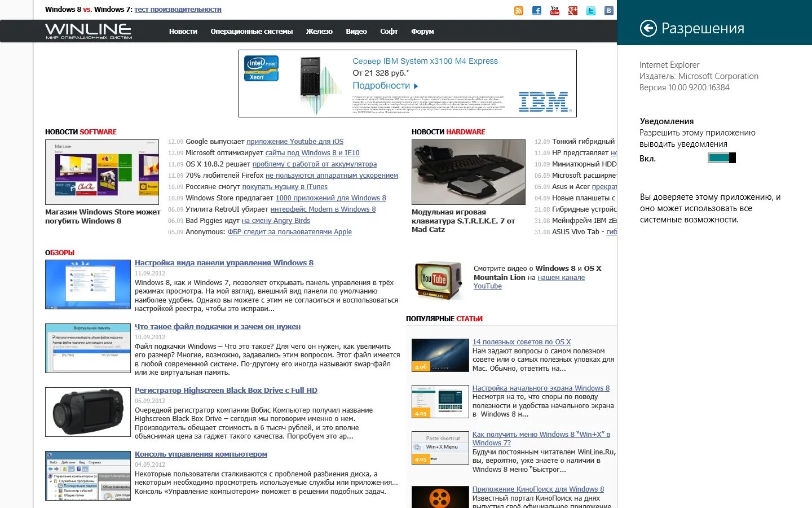Image resolution: width=812 pixels, height=508 pixels.
Task: Open 'сайты под Windows 8 и IE10' link
Action: [x=312, y=153]
